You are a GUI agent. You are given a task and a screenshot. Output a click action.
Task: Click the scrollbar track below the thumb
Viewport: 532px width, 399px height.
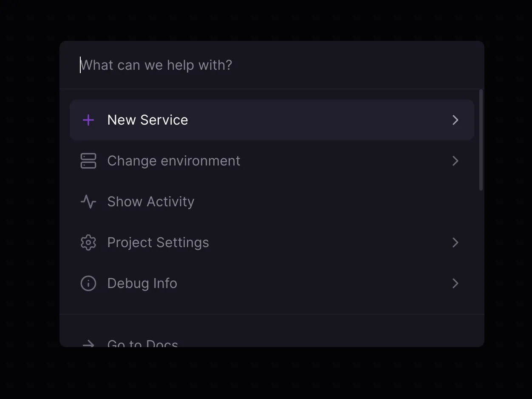(481, 255)
